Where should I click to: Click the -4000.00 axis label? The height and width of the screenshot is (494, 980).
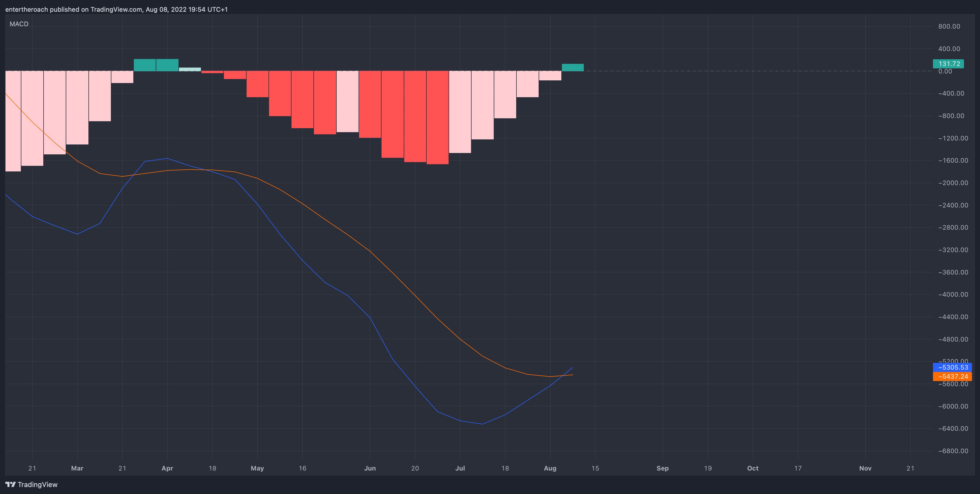tap(953, 295)
